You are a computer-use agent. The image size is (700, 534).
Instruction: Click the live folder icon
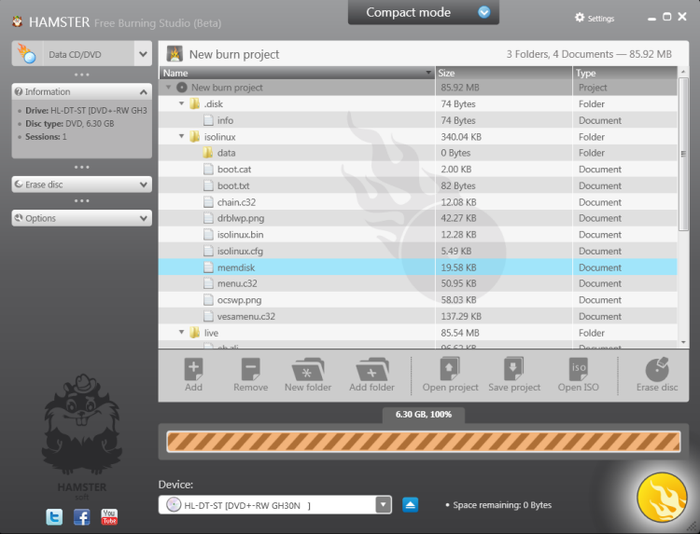click(x=194, y=333)
